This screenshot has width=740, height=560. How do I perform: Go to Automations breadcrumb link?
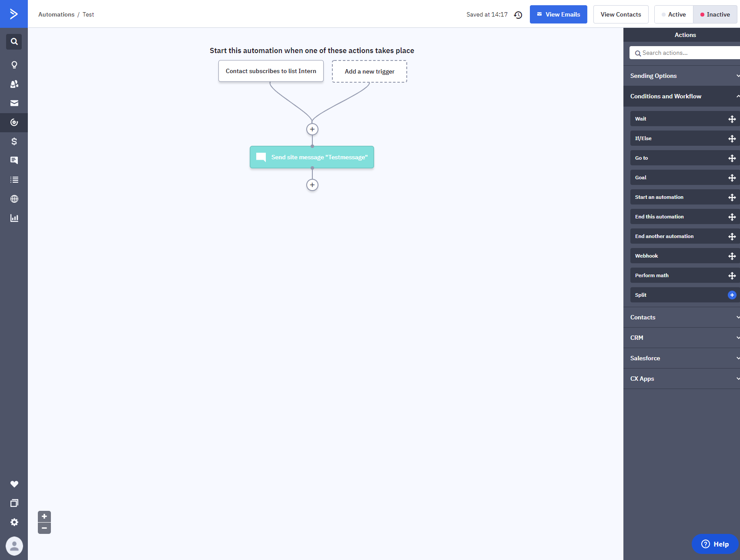56,14
